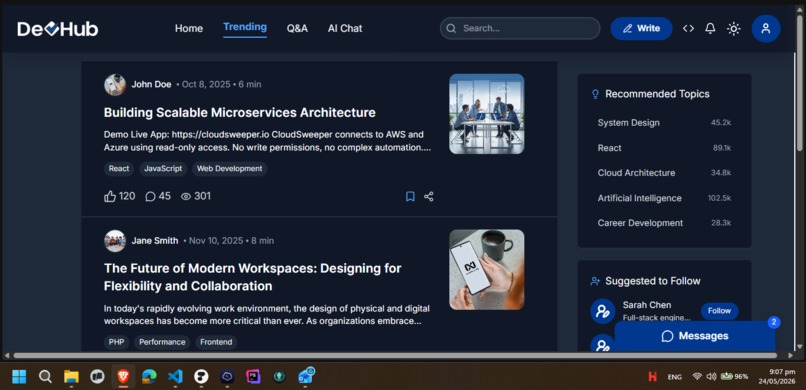Open the Windows Start menu
This screenshot has height=390, width=806.
(19, 377)
